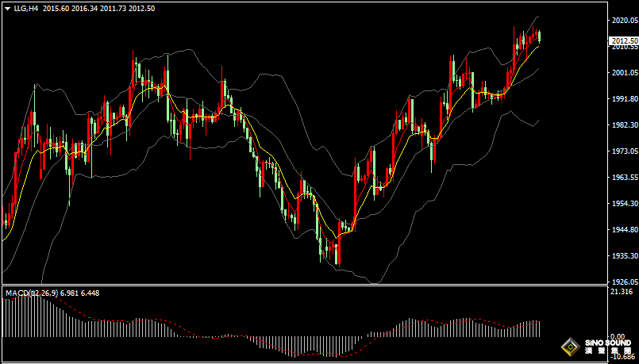Click the 1982.30 price axis label
This screenshot has height=364, width=639.
pyautogui.click(x=622, y=125)
